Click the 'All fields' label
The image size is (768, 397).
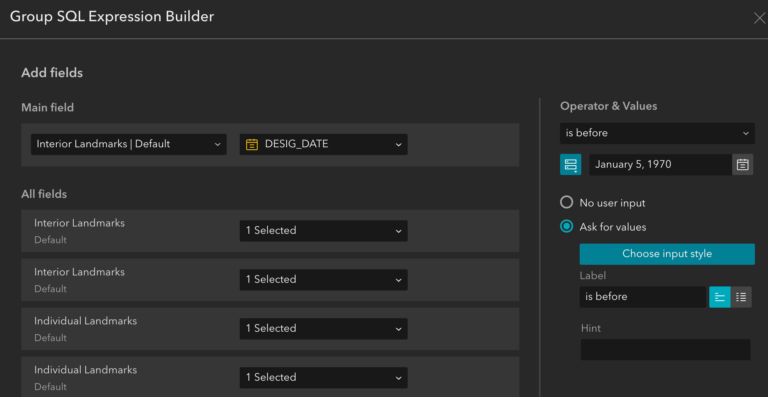(44, 194)
